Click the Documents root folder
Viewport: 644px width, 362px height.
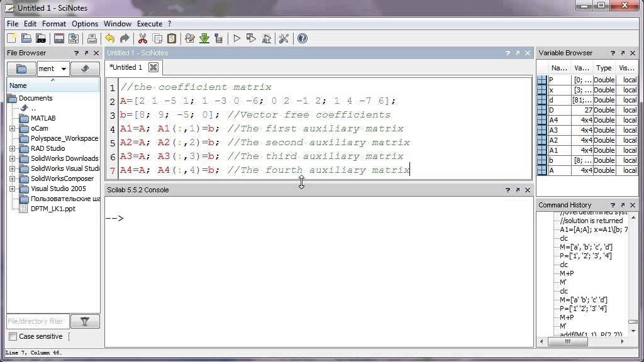click(36, 98)
